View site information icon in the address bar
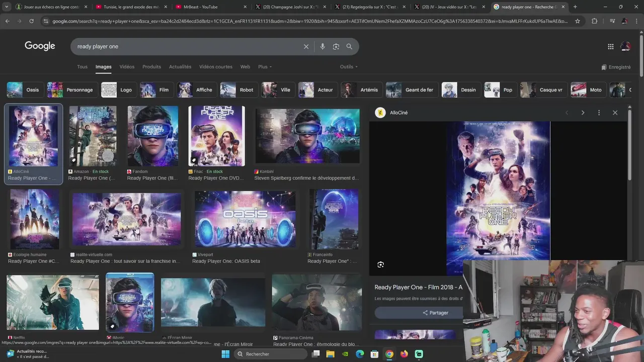Image resolution: width=644 pixels, height=362 pixels. 46,21
